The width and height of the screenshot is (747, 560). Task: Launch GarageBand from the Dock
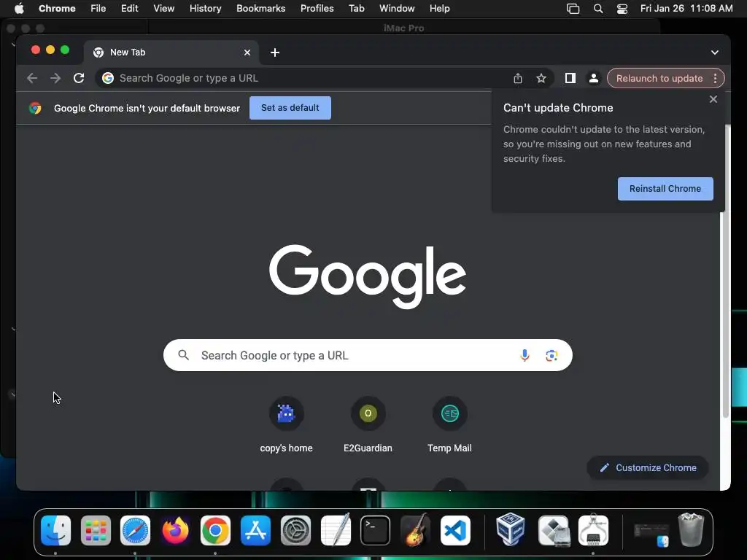click(x=415, y=530)
